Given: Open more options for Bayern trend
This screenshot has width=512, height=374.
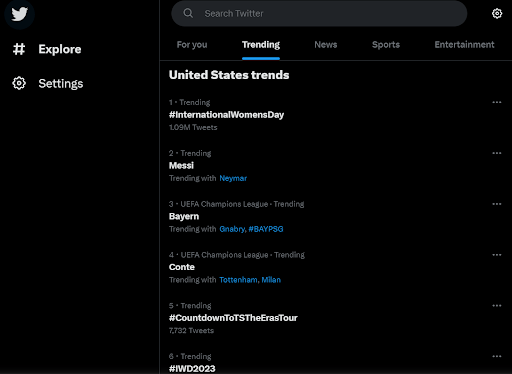Looking at the screenshot, I should click(497, 204).
